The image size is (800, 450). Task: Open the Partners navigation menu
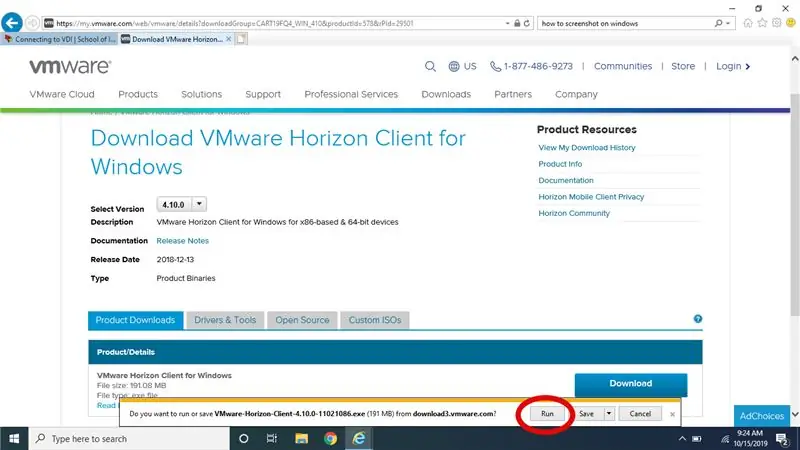coord(513,94)
